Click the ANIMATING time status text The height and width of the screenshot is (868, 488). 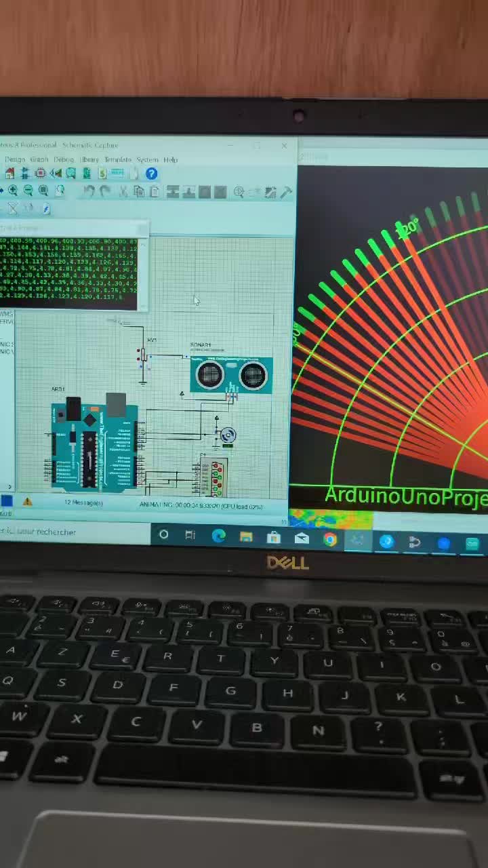(201, 505)
